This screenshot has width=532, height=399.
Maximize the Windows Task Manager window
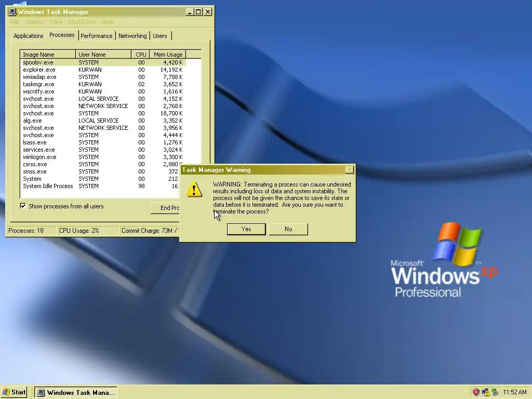click(x=198, y=12)
